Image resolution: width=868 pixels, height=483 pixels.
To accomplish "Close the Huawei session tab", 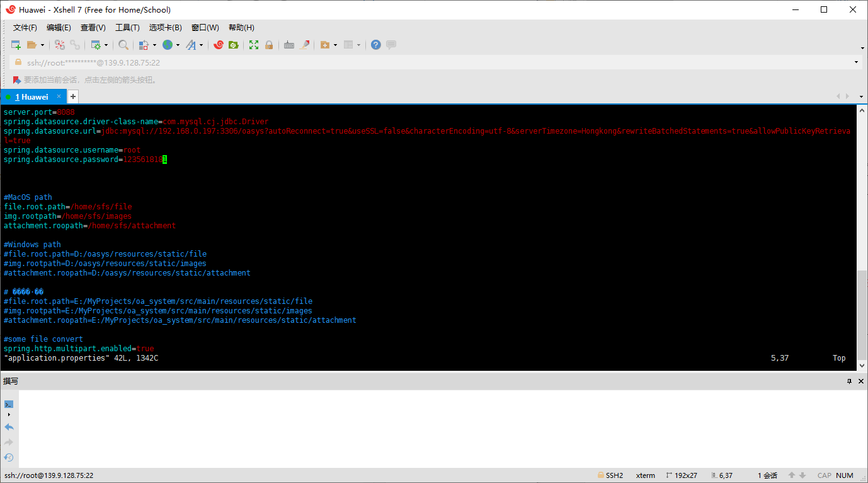I will [x=59, y=96].
